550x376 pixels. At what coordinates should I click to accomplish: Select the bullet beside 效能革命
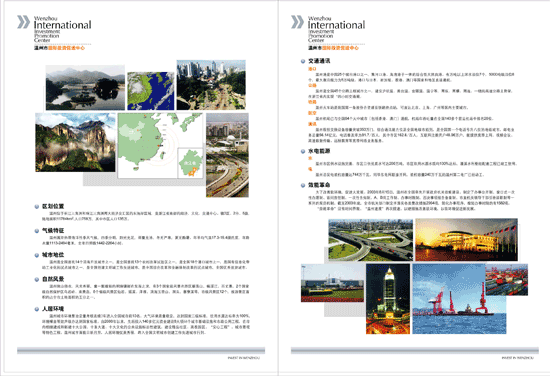(303, 185)
